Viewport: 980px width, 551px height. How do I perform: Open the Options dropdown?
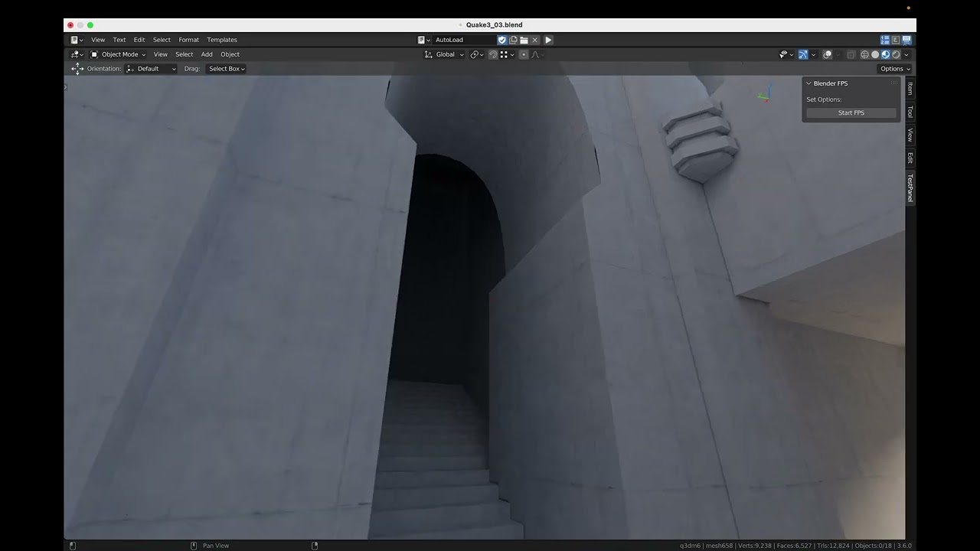(895, 69)
